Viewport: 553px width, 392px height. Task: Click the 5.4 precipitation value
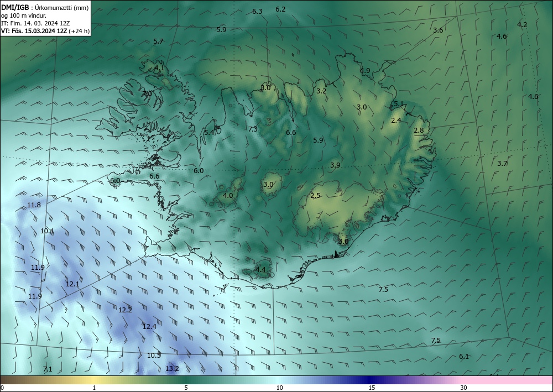209,132
